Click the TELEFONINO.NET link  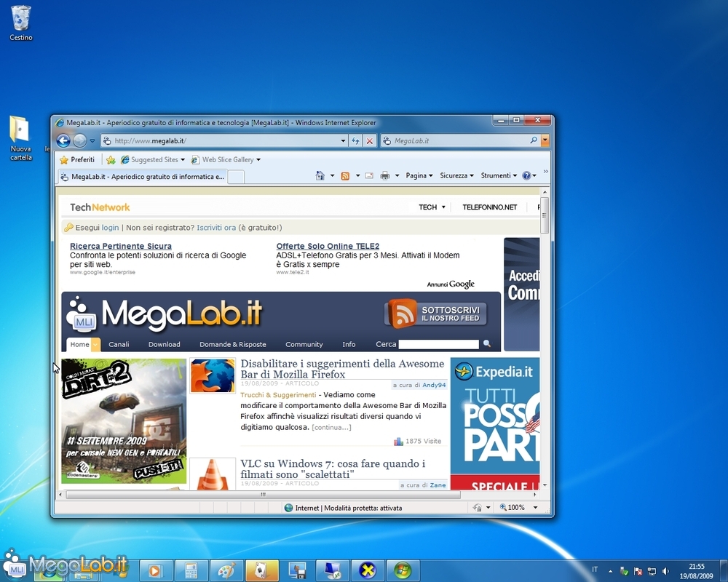click(490, 207)
